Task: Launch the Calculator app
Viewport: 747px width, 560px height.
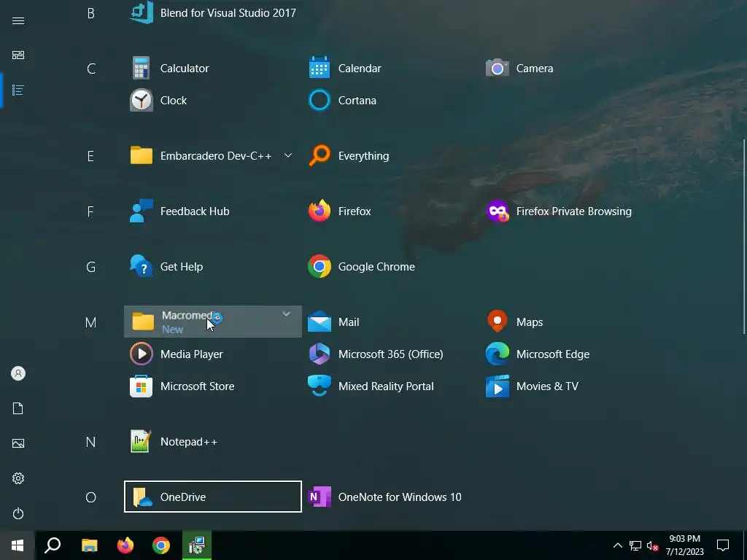Action: pos(213,69)
